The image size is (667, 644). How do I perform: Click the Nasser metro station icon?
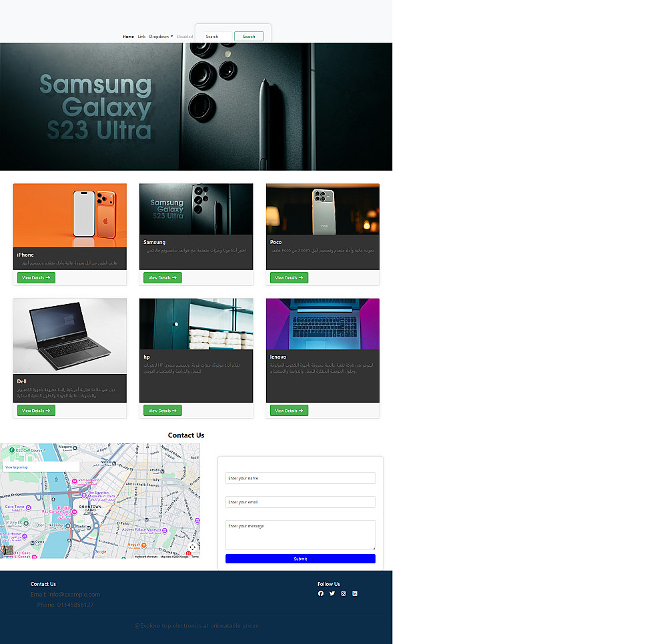[x=113, y=462]
